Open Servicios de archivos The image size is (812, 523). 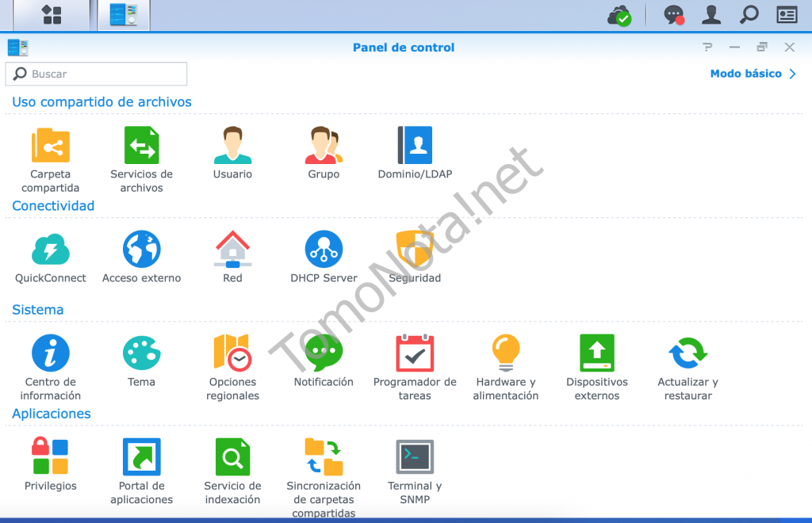click(141, 146)
